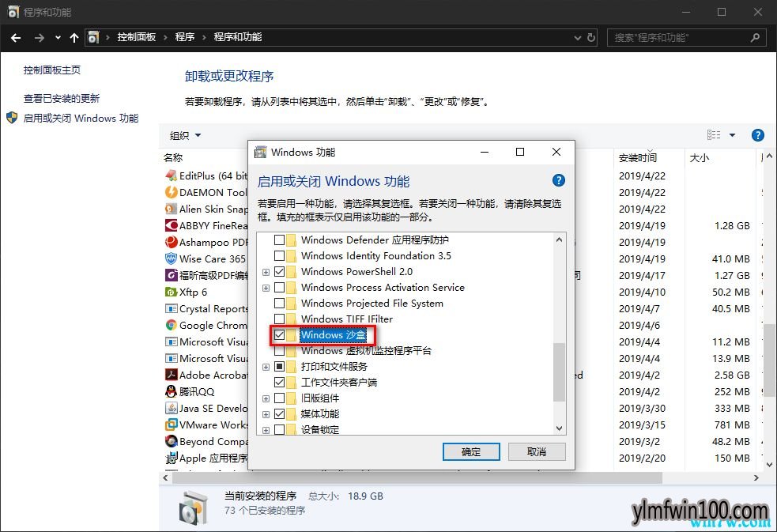Viewport: 777px width, 532px height.
Task: Open view options dropdown arrow
Action: click(x=733, y=135)
